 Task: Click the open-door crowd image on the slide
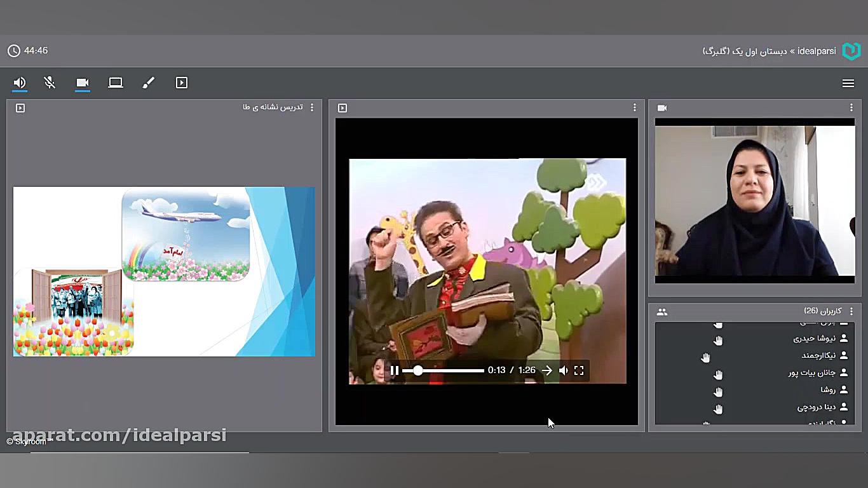click(x=74, y=312)
